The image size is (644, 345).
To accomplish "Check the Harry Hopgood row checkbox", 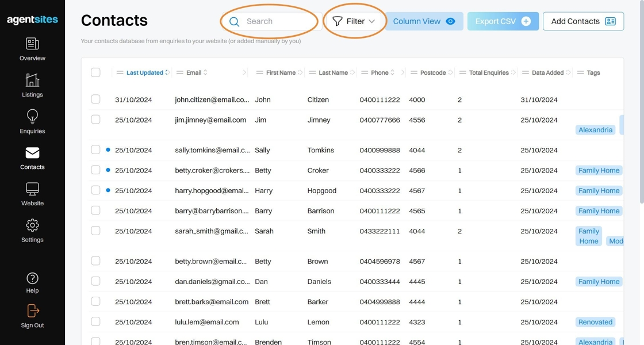I will click(95, 190).
